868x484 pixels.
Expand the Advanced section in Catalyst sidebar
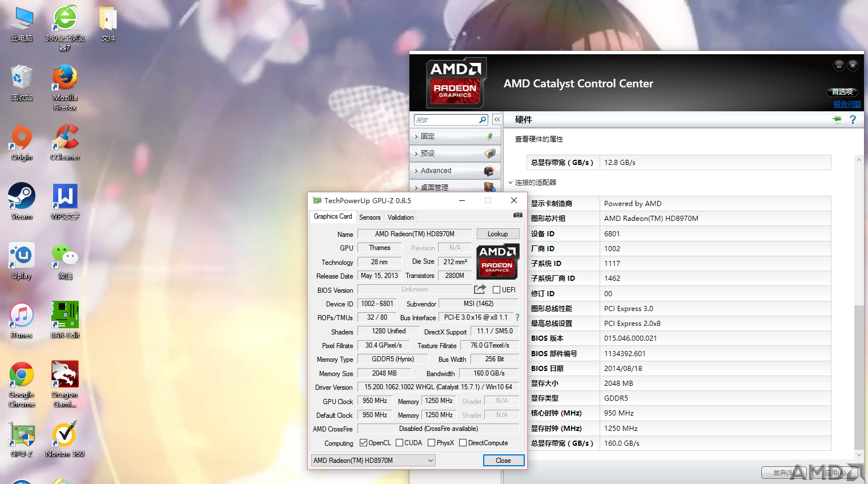point(456,171)
